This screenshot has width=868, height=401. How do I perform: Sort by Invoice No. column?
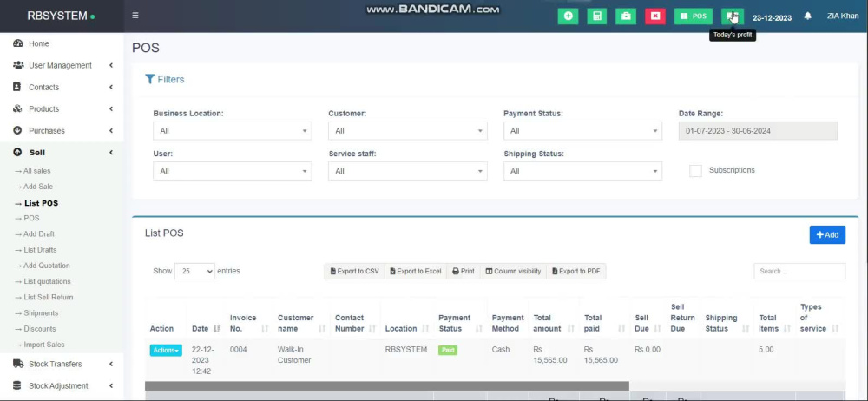[x=248, y=323]
